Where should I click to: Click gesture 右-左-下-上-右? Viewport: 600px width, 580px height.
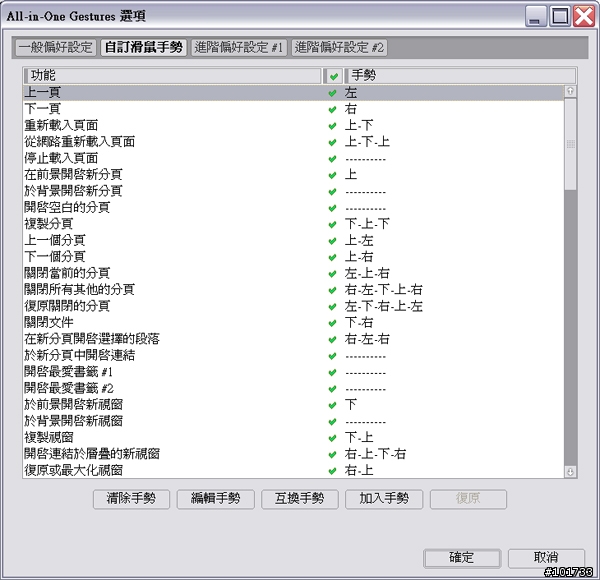383,290
